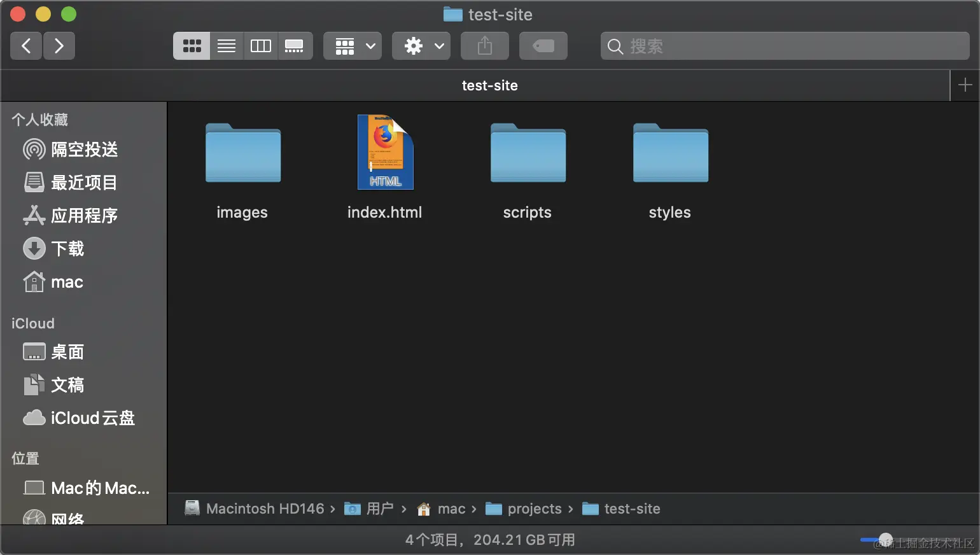Click 用户 in path bar

coord(369,509)
